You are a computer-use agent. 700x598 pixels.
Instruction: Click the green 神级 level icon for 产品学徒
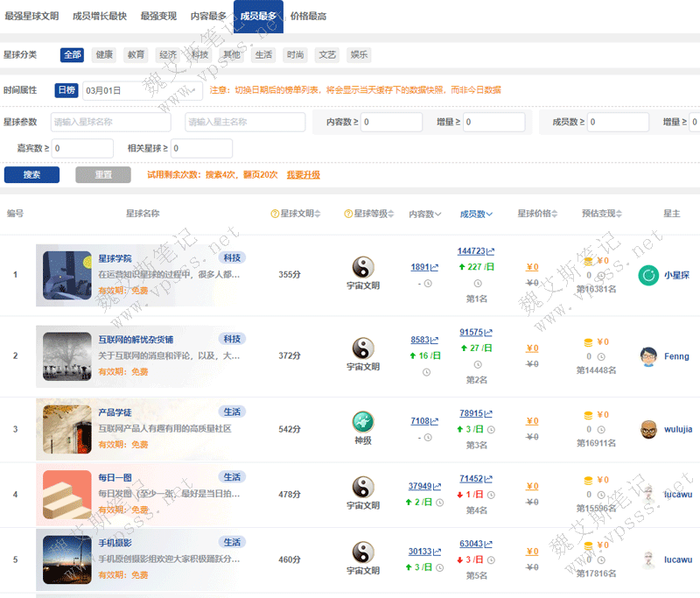362,421
